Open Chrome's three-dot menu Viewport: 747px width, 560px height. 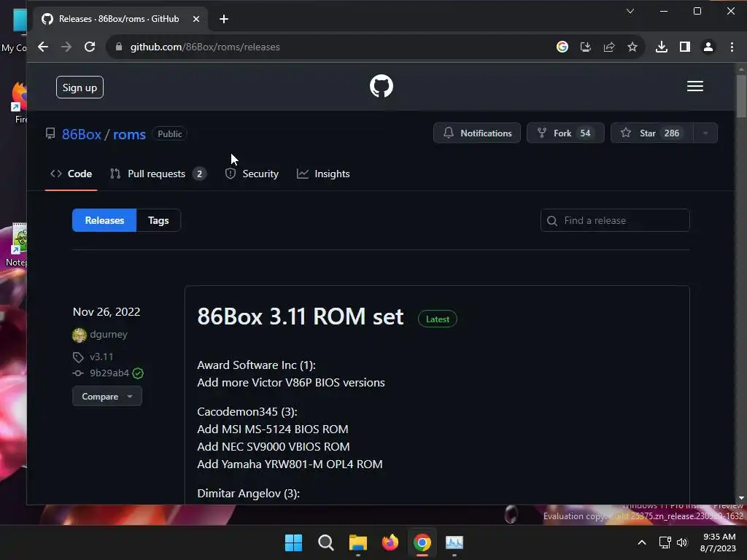(x=732, y=47)
